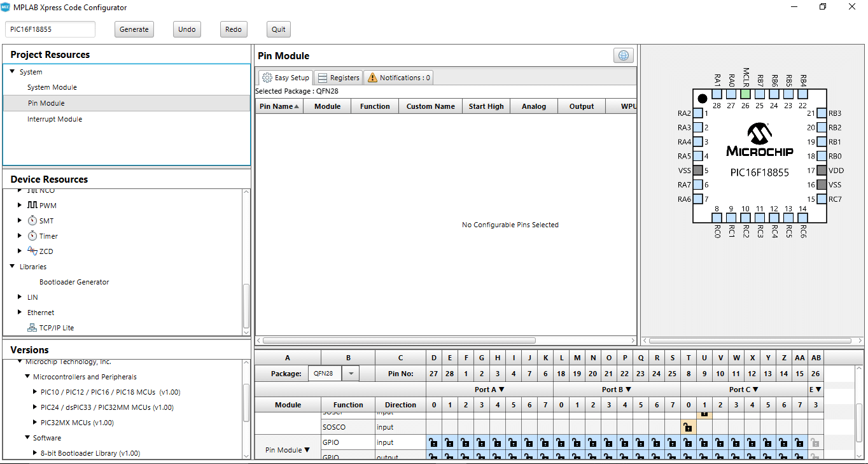Switch to the Registers tab
This screenshot has width=868, height=464.
coord(339,78)
